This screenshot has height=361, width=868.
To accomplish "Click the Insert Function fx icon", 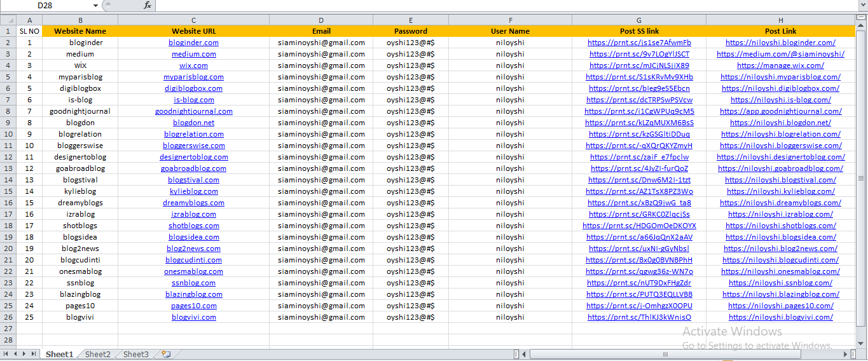I will pyautogui.click(x=147, y=5).
